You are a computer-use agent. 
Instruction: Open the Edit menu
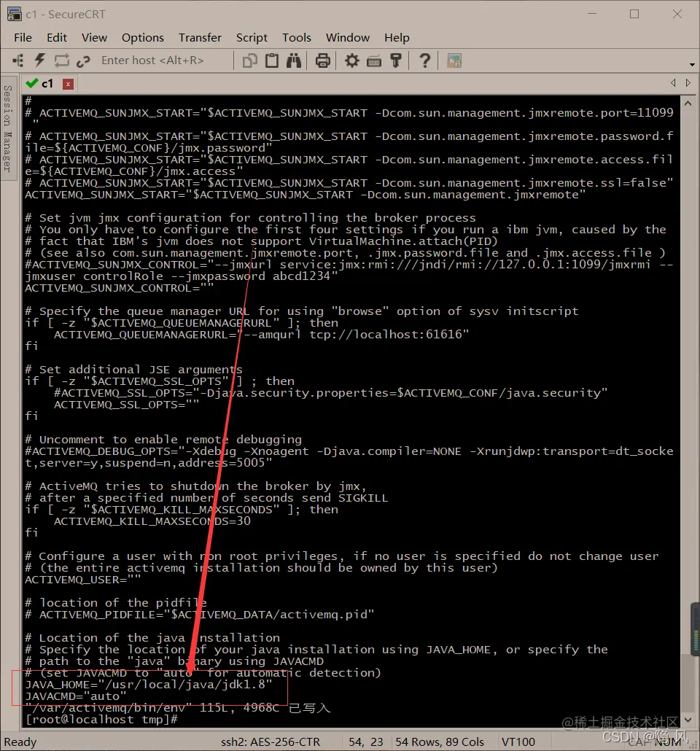(x=57, y=37)
